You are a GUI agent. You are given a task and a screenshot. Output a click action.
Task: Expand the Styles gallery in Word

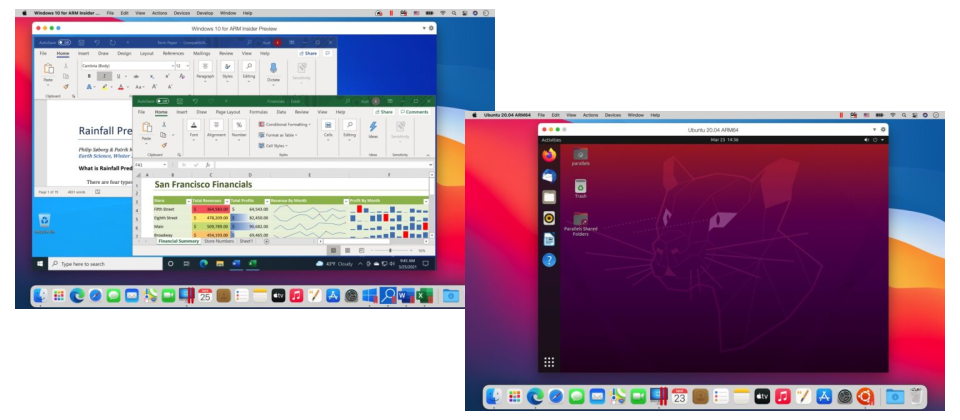point(228,71)
